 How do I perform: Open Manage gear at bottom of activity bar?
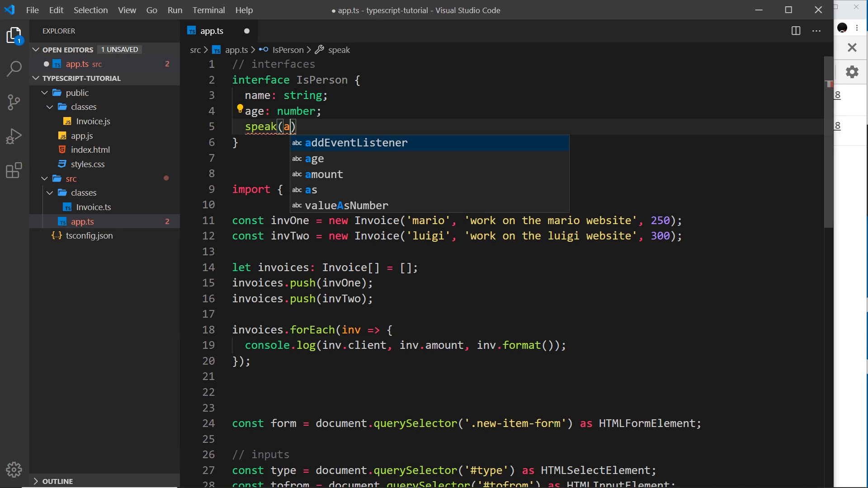[x=14, y=470]
